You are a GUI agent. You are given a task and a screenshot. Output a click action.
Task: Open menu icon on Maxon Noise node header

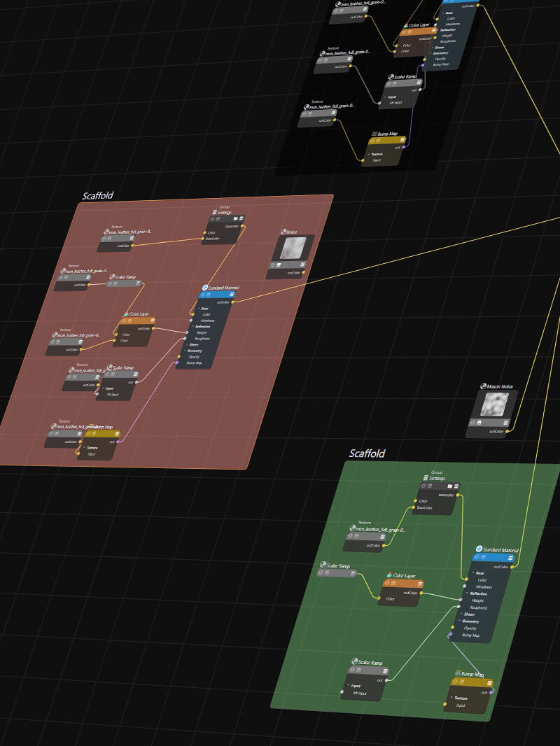[506, 423]
